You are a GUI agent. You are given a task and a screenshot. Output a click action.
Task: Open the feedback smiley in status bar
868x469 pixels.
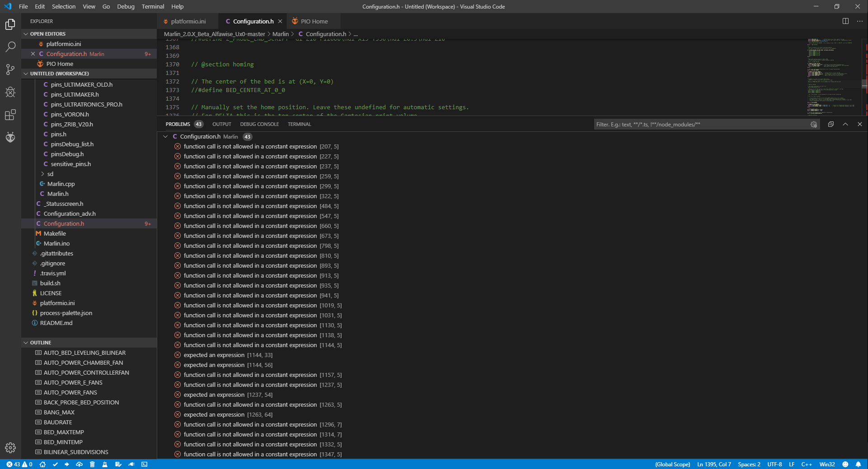[845, 464]
